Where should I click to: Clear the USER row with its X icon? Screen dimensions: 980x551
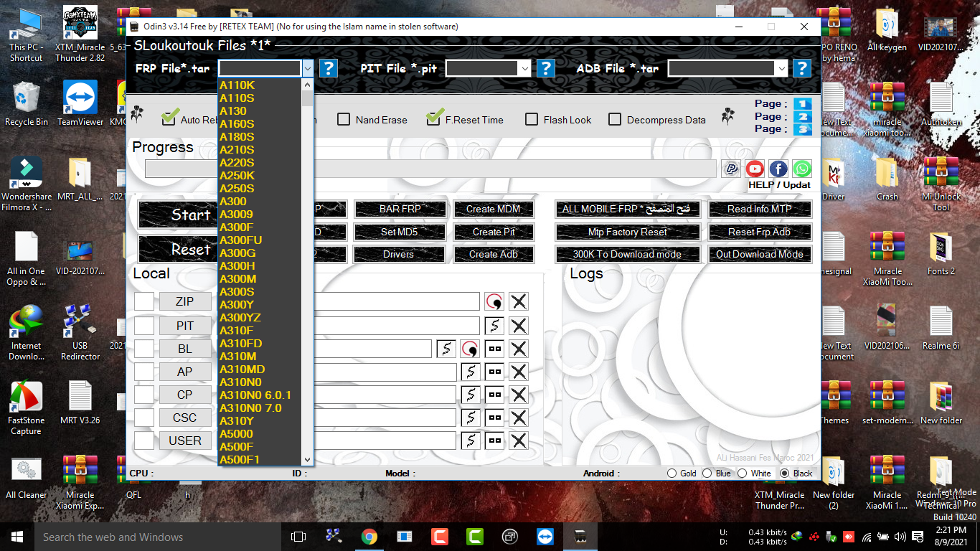coord(519,441)
